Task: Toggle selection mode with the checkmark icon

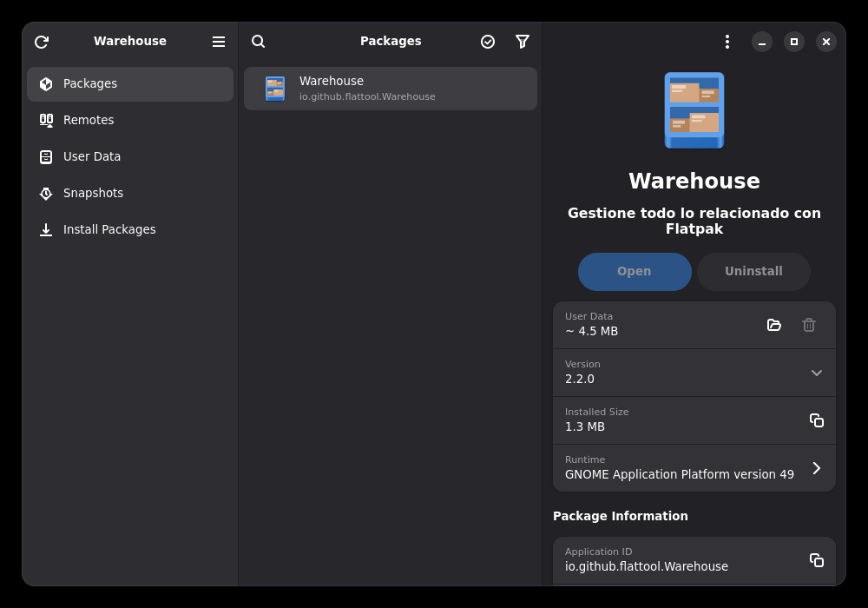Action: click(488, 42)
